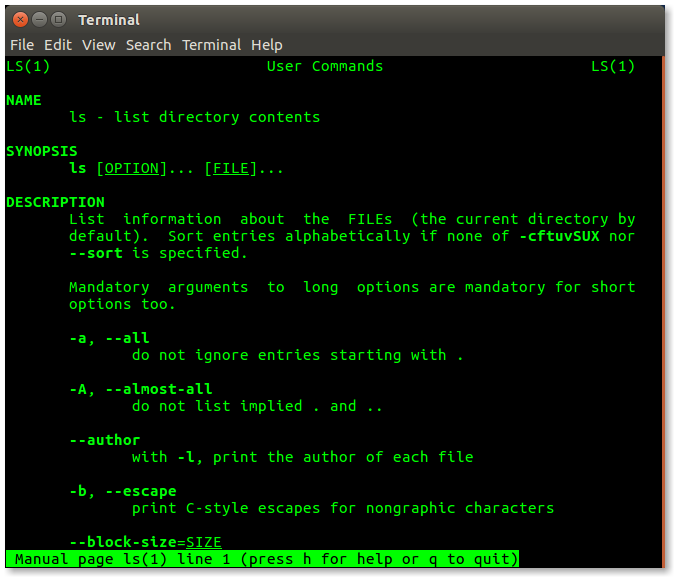
Task: Open the Terminal menu
Action: coord(211,45)
